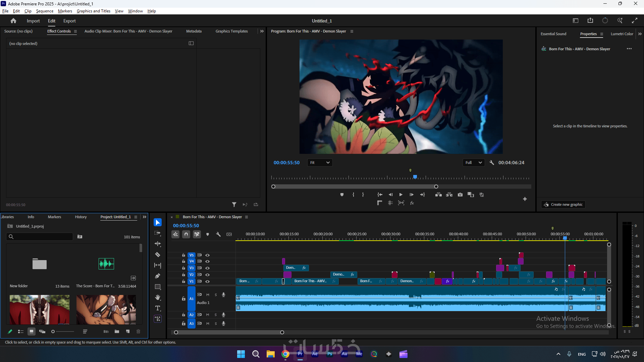
Task: Select the Pen tool in toolbar
Action: pyautogui.click(x=158, y=276)
